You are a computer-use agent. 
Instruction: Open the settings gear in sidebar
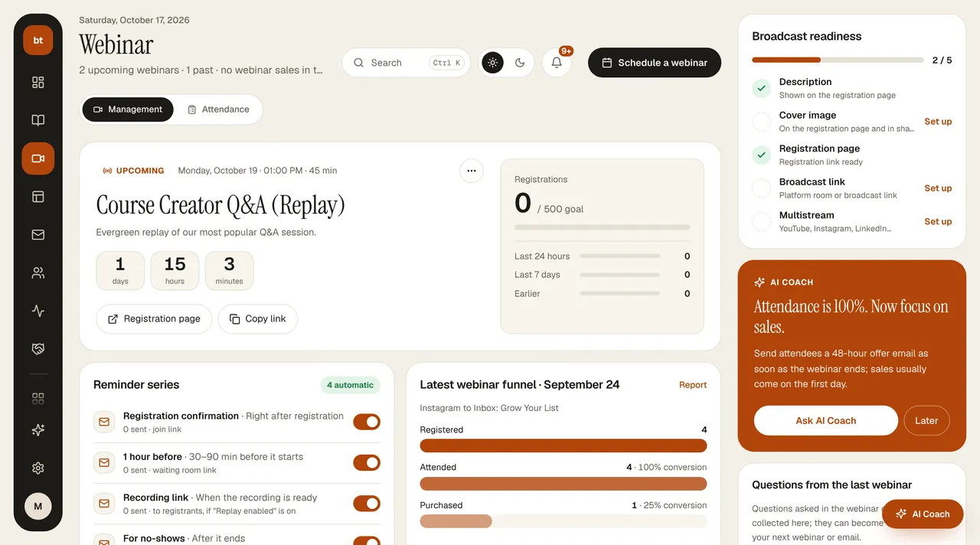tap(38, 468)
